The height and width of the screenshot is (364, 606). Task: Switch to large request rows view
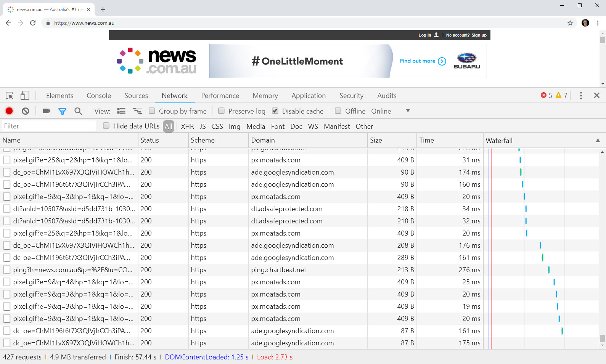(x=121, y=111)
